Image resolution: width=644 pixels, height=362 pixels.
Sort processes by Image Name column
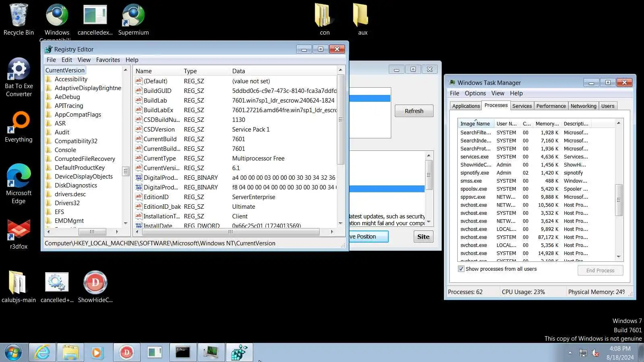[475, 123]
